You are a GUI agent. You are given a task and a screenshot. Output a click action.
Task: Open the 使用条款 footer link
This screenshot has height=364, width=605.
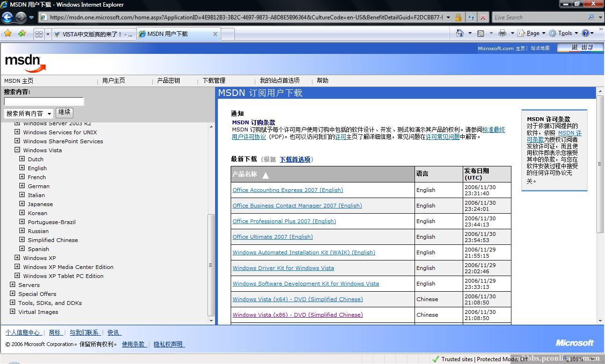(134, 344)
